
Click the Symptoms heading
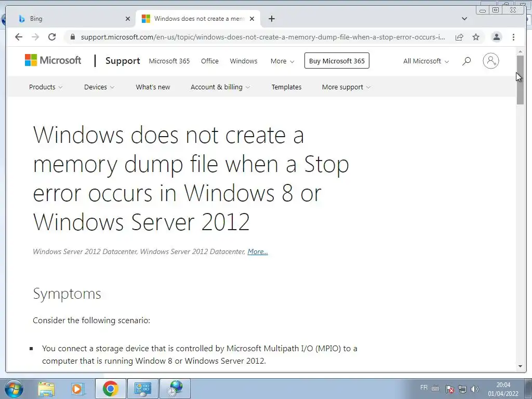click(x=67, y=294)
